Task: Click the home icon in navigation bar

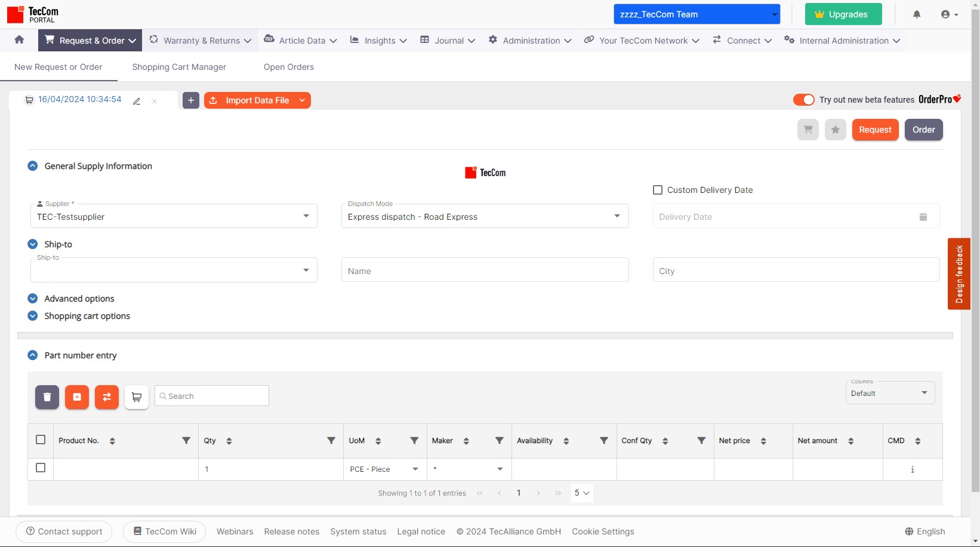Action: [19, 40]
